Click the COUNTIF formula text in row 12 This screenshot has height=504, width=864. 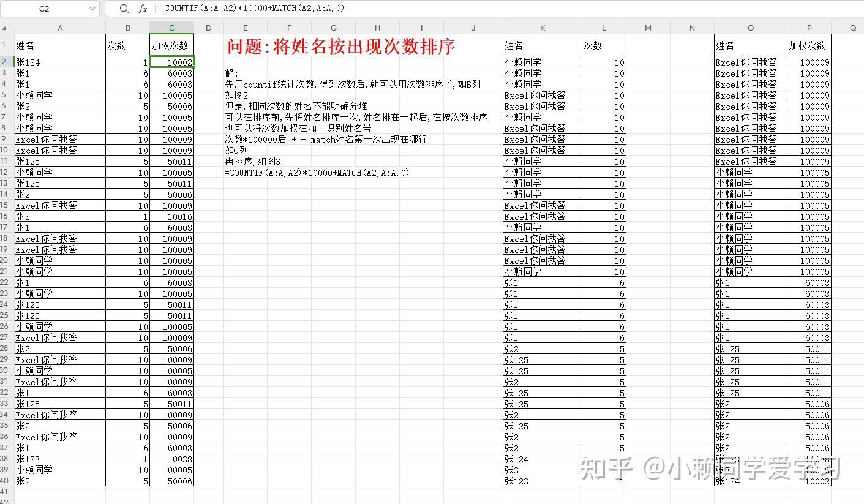[317, 173]
